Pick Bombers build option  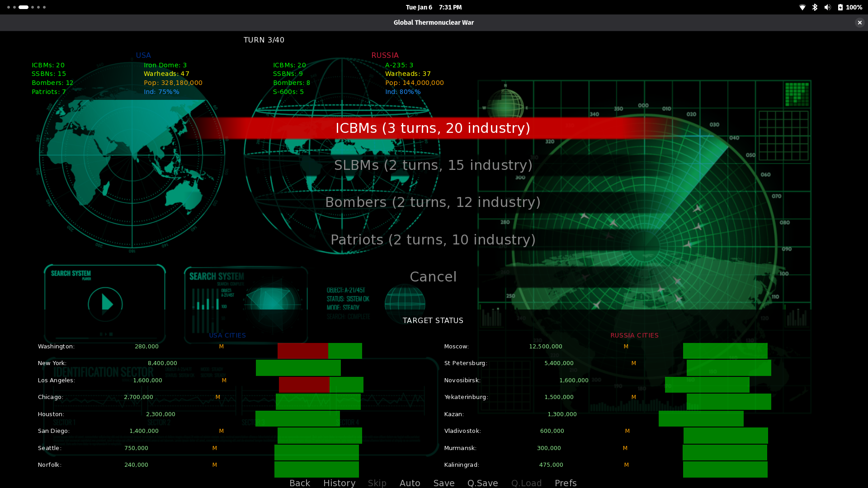(433, 202)
